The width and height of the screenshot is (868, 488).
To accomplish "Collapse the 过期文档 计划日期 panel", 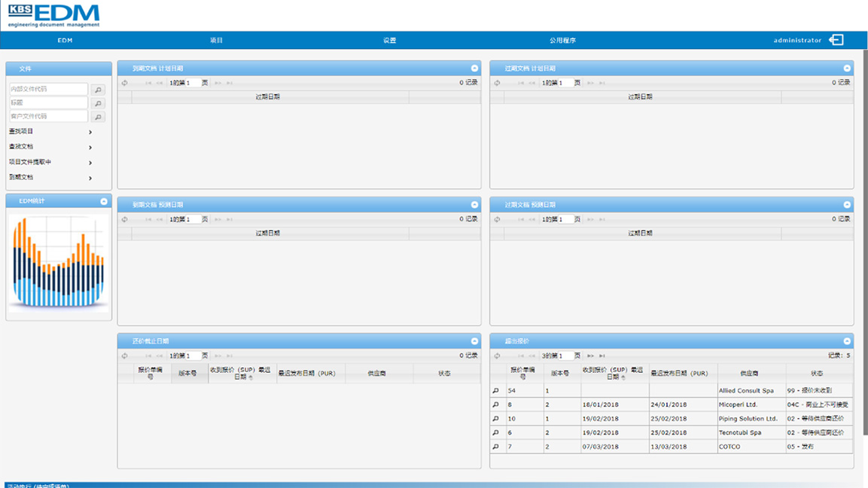I will [x=846, y=67].
